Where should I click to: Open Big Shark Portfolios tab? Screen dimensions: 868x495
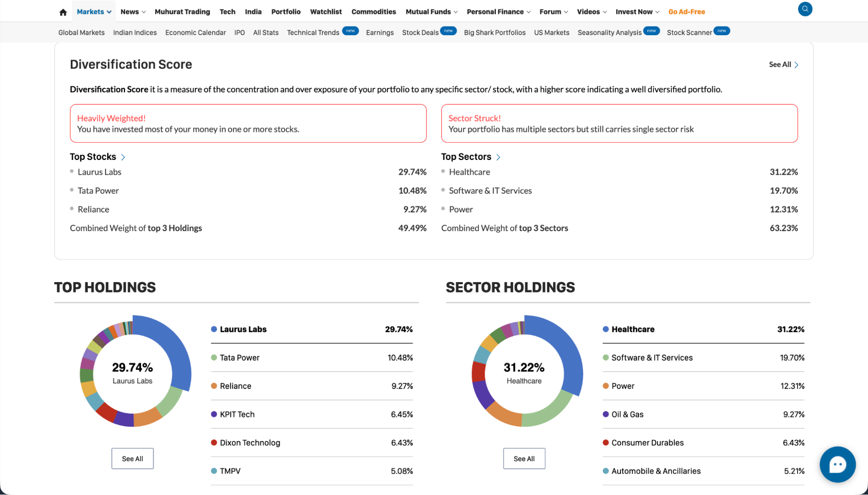click(x=495, y=33)
